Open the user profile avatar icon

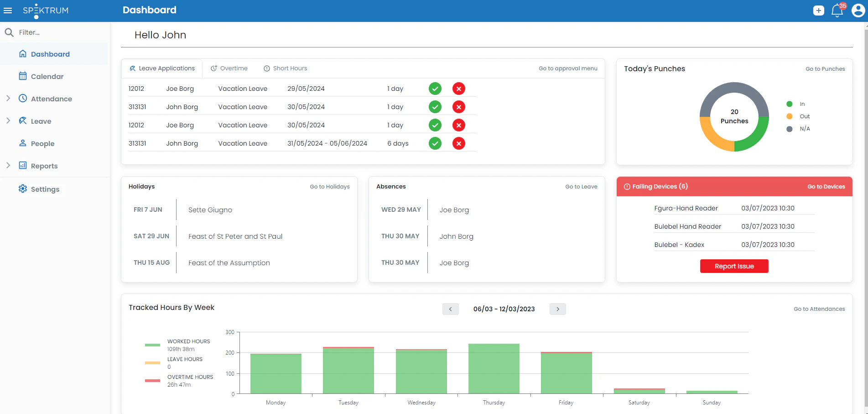point(858,10)
